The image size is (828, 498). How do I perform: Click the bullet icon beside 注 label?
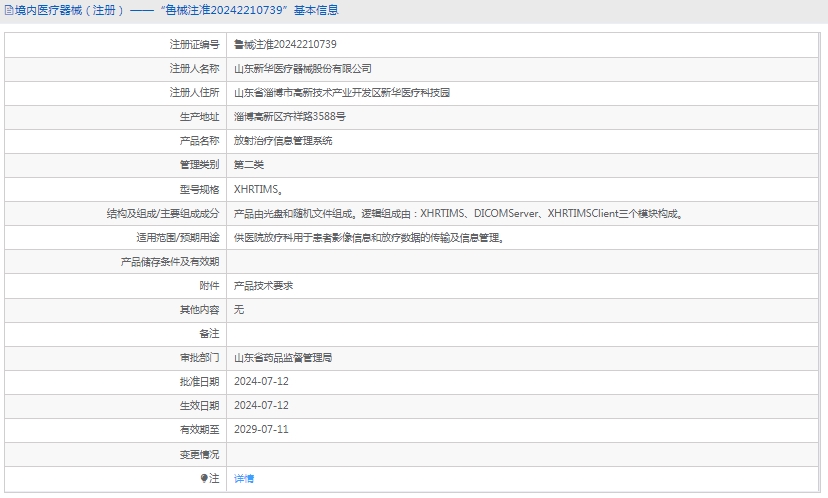204,479
